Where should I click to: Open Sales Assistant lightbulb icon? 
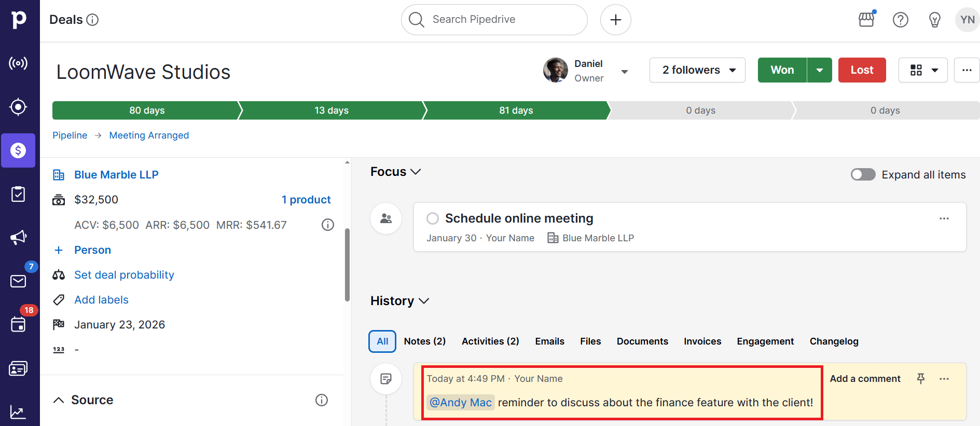coord(935,20)
